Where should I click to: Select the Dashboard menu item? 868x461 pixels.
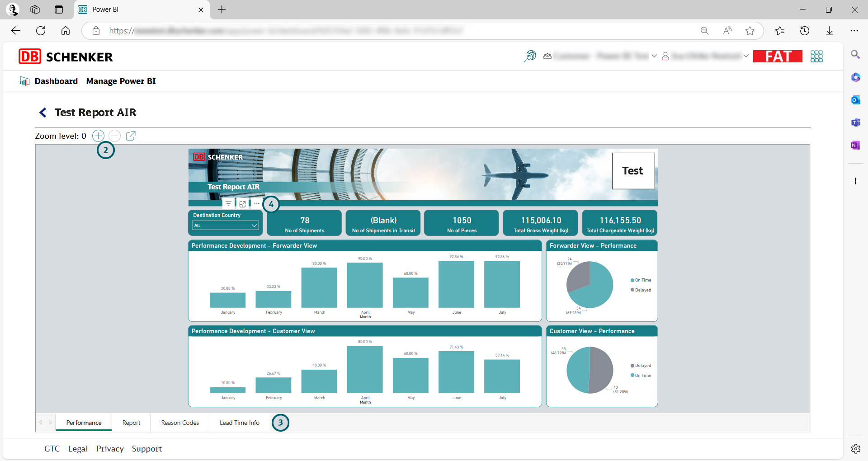(56, 81)
